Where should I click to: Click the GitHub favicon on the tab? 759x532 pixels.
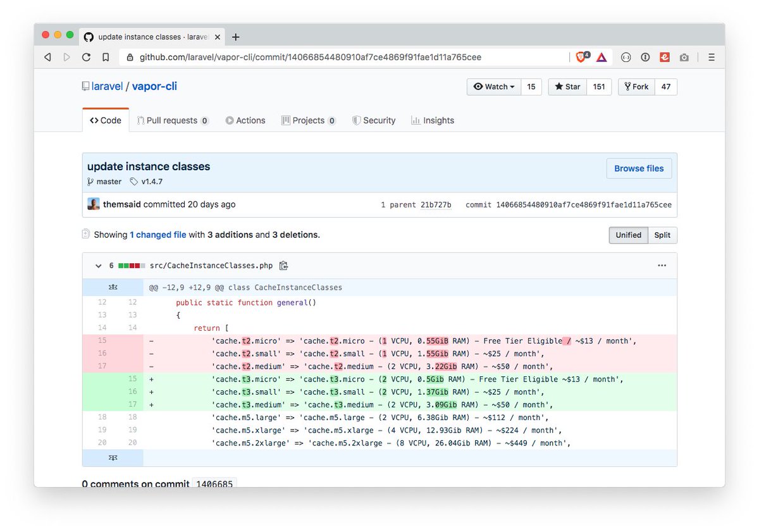[x=89, y=37]
